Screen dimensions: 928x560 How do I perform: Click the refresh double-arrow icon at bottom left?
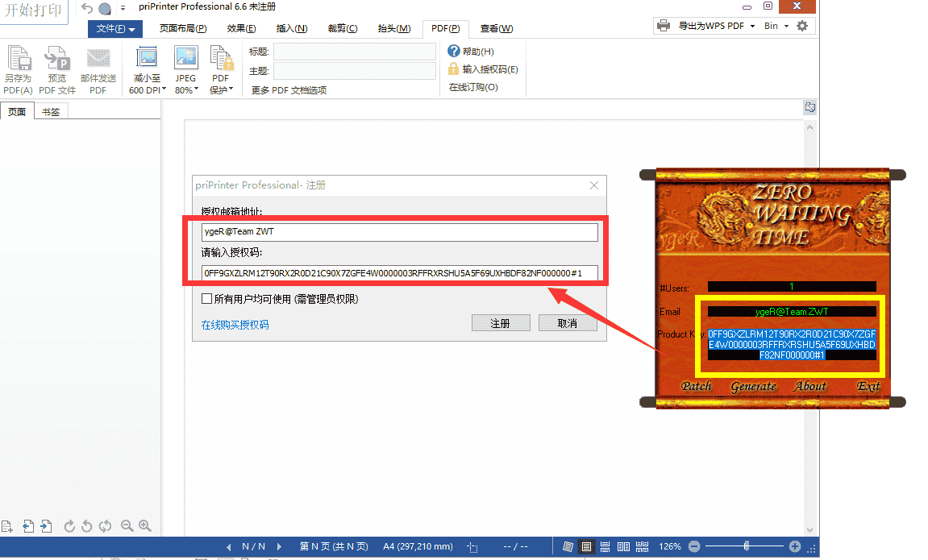[106, 525]
